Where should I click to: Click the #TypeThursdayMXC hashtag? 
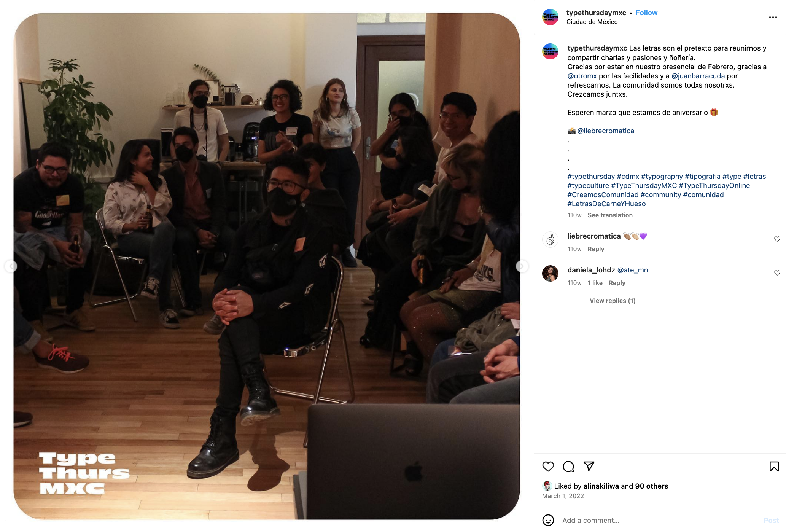tap(644, 185)
